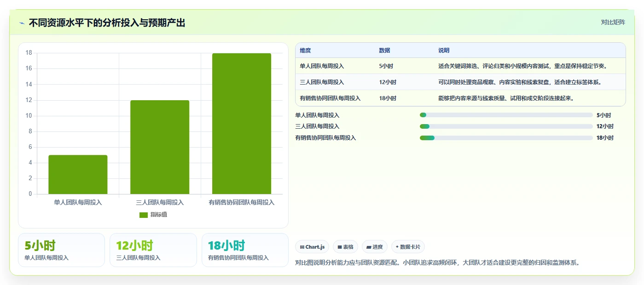Click the progress bar for 三人团队每周投入
Image resolution: width=644 pixels, height=285 pixels.
tap(506, 126)
